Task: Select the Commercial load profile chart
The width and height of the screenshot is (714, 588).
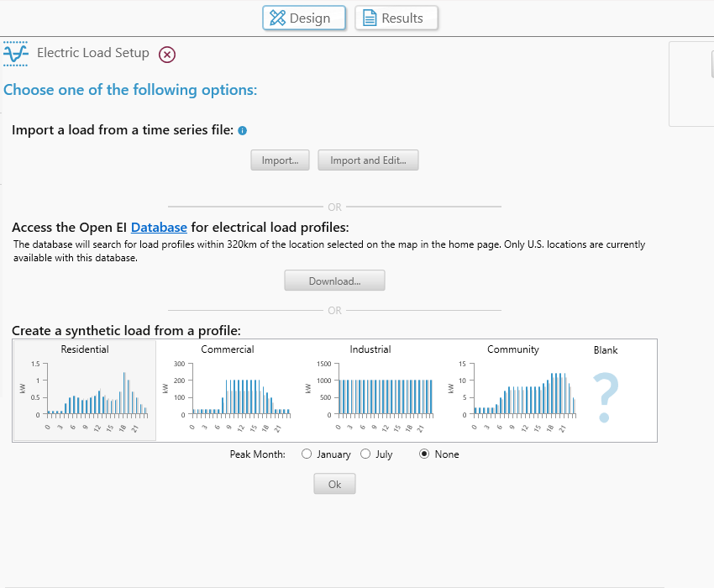Action: [228, 391]
